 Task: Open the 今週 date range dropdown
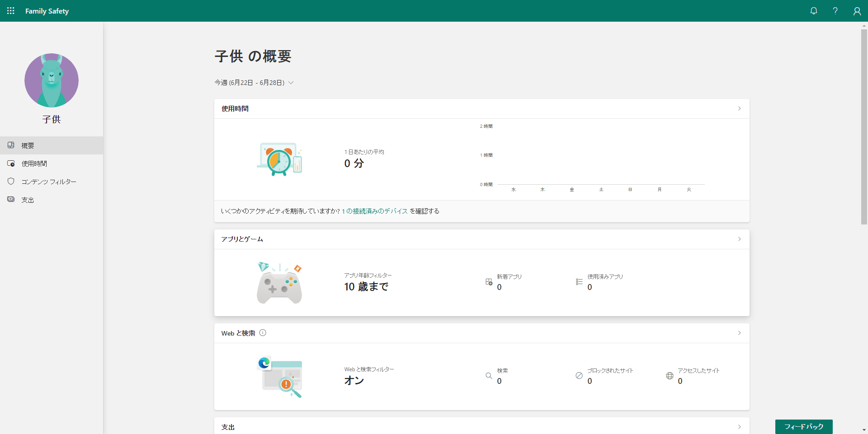pyautogui.click(x=254, y=83)
